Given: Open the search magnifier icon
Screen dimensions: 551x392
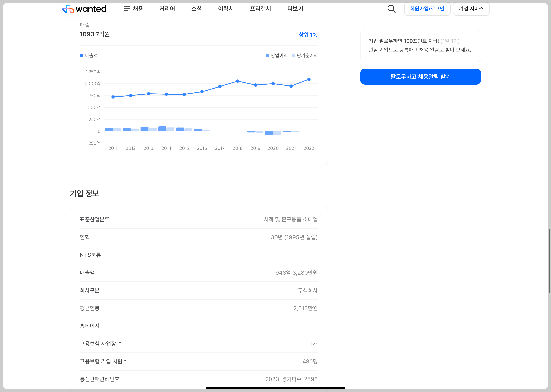Looking at the screenshot, I should [x=391, y=9].
